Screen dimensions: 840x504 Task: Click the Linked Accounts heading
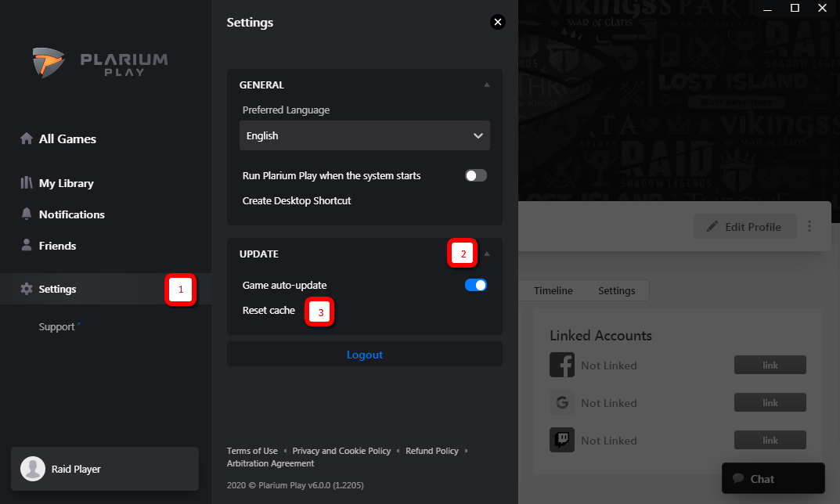point(600,336)
